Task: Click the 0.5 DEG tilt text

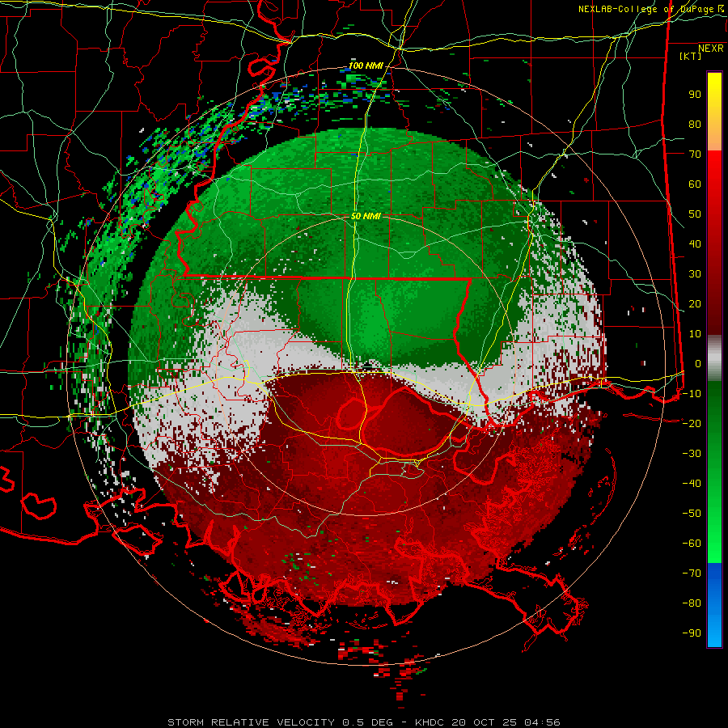Action: (x=367, y=722)
